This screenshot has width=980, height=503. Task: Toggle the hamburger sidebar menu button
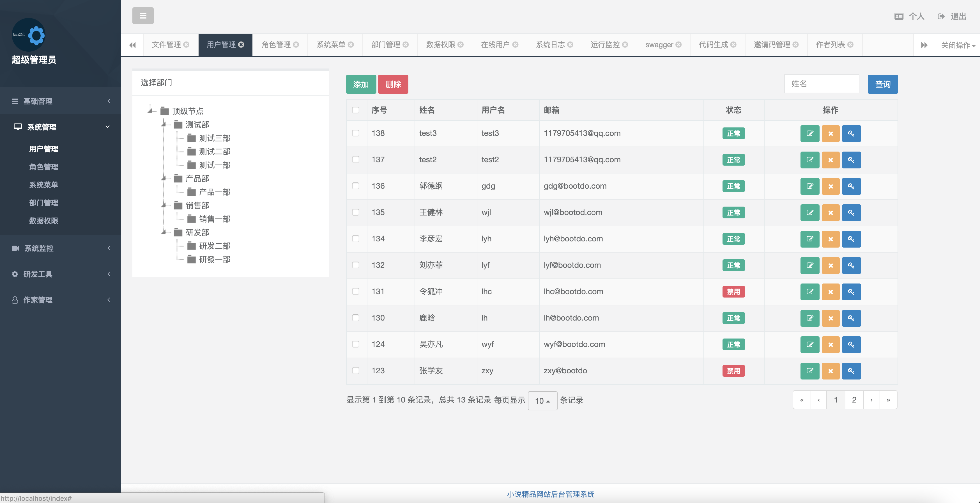143,16
